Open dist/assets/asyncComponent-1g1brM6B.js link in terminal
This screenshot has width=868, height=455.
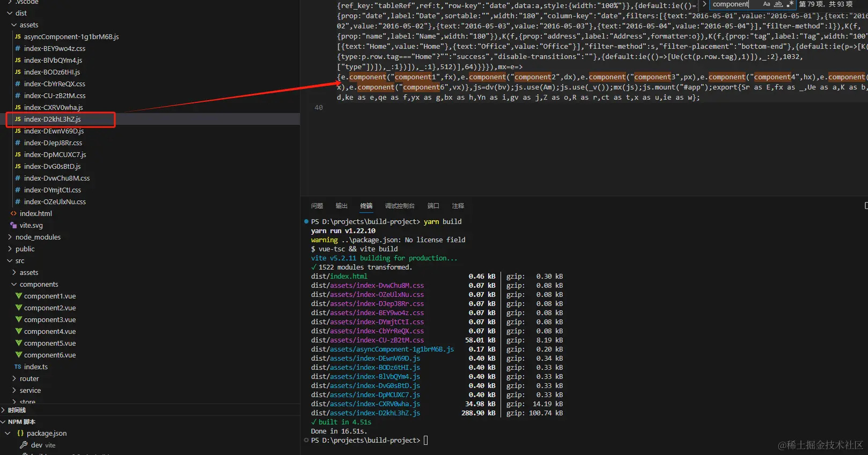click(382, 349)
